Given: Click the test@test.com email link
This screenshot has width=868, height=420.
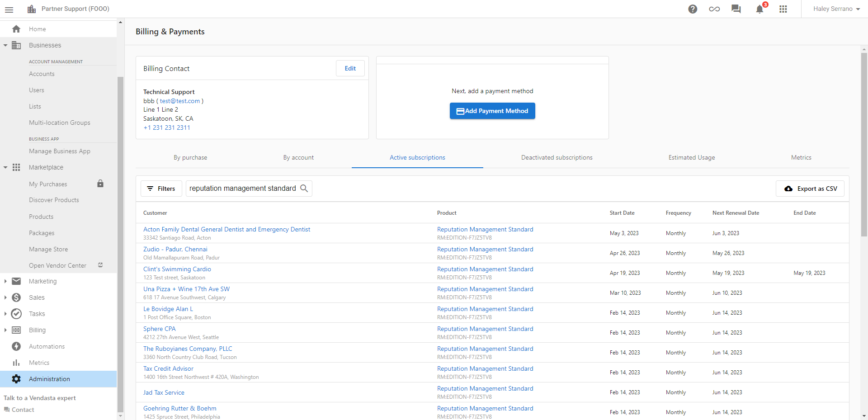Looking at the screenshot, I should coord(179,101).
